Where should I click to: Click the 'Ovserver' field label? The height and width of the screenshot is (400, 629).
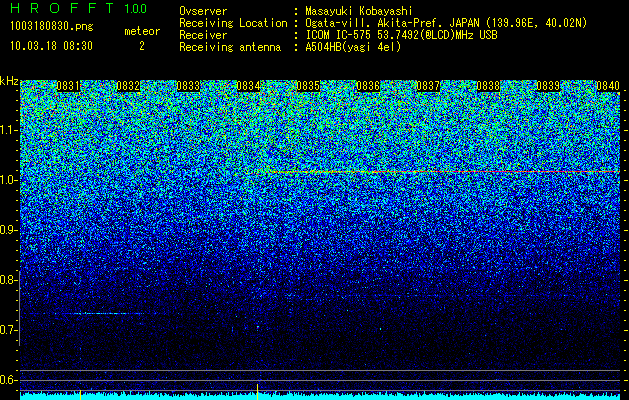click(x=203, y=11)
